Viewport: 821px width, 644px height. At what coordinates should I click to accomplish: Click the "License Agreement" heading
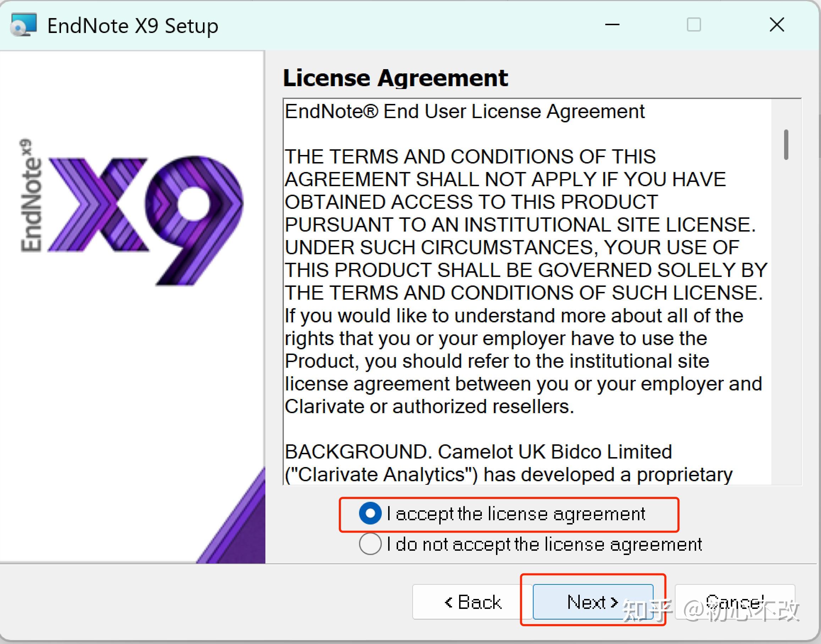point(395,77)
